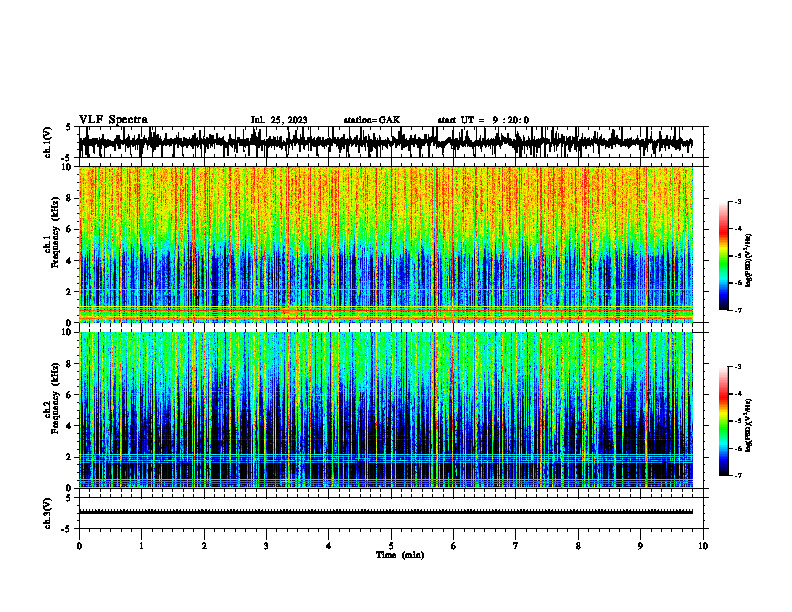792x612 pixels.
Task: Click the "8" kHz tick on ch.2 frequency axis
Action: tap(71, 364)
